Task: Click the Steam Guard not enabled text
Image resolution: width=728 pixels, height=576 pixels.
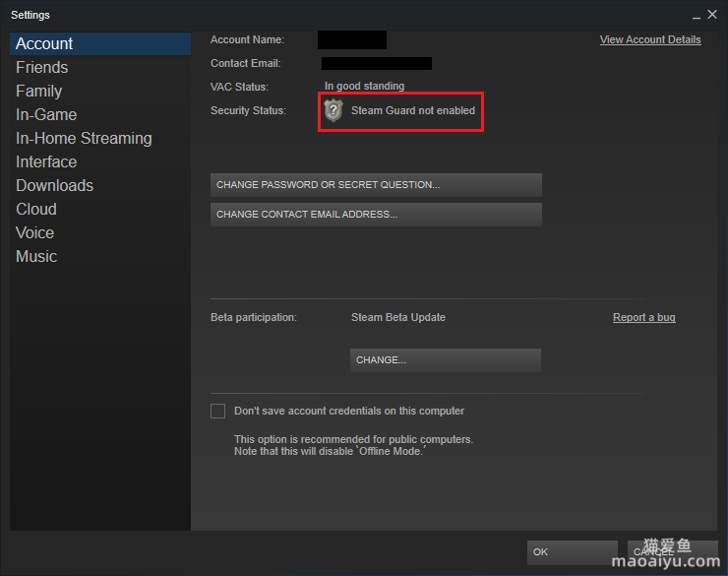Action: (413, 110)
